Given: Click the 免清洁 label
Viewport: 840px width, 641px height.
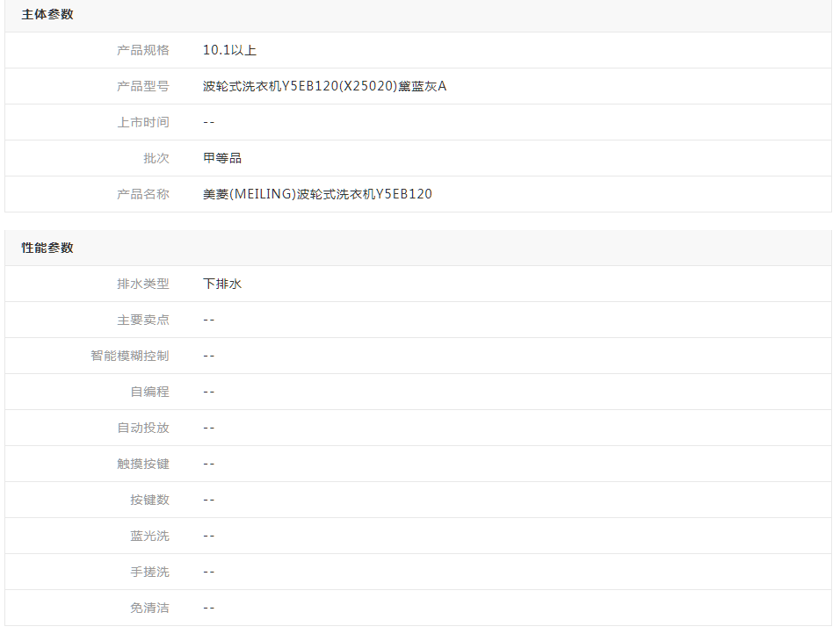Looking at the screenshot, I should (x=149, y=609).
